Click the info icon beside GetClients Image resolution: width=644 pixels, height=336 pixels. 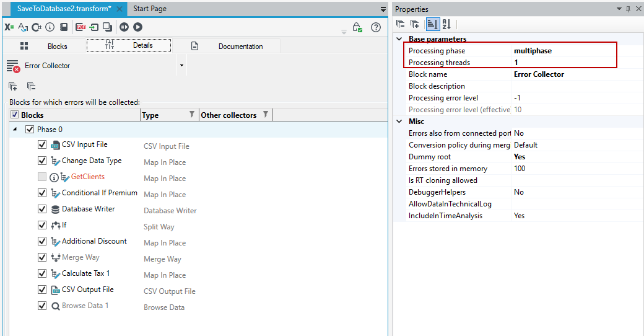coord(54,177)
